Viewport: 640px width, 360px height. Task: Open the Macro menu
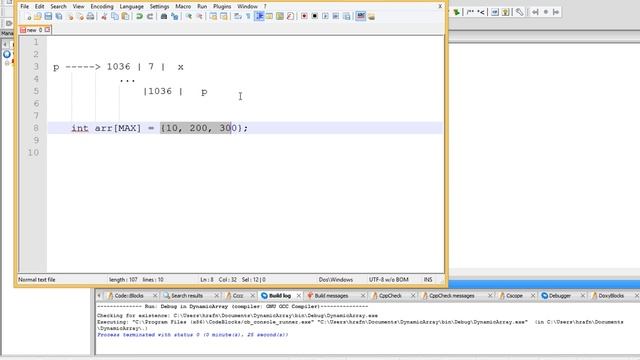click(x=183, y=7)
